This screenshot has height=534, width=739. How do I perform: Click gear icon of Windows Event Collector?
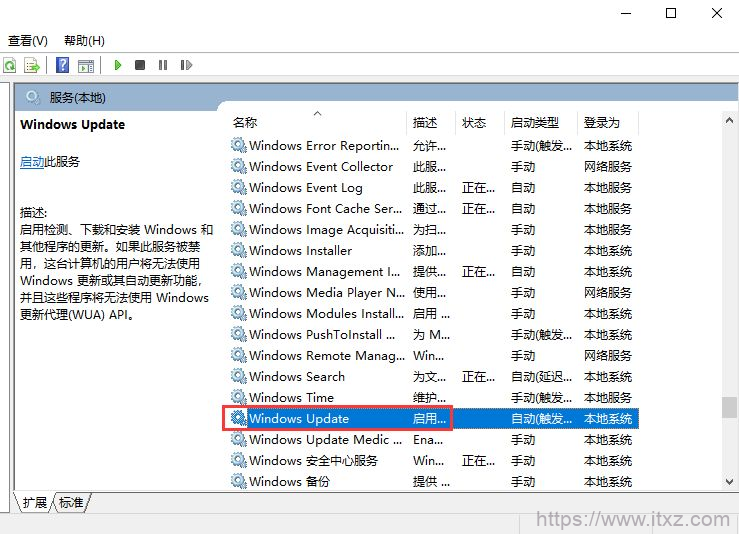click(x=238, y=166)
